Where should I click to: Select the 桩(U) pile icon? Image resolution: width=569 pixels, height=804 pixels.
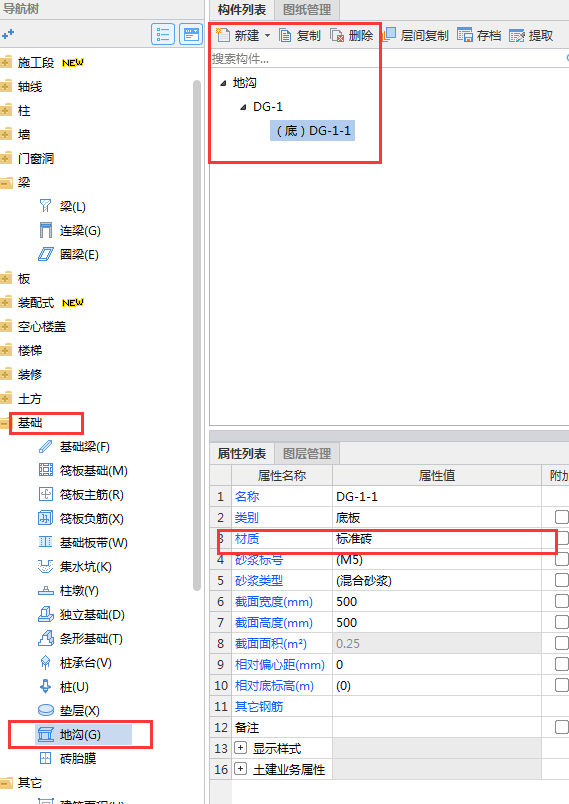click(x=46, y=687)
